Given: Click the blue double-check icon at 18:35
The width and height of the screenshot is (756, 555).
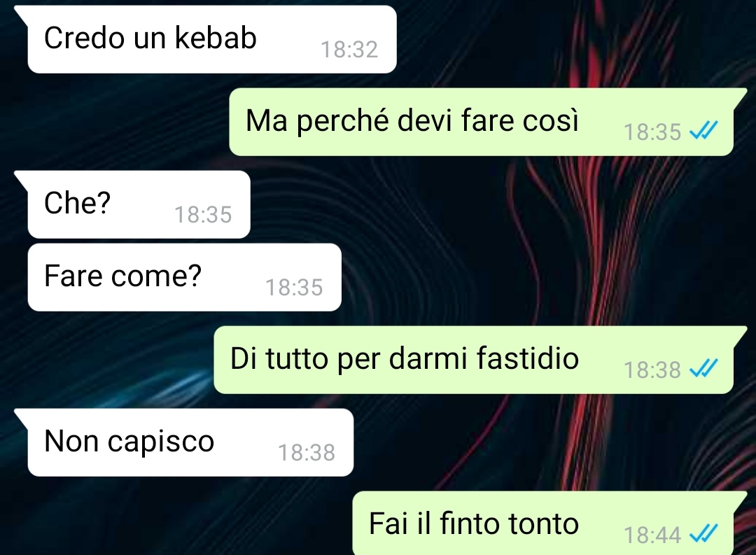Looking at the screenshot, I should coord(704,130).
